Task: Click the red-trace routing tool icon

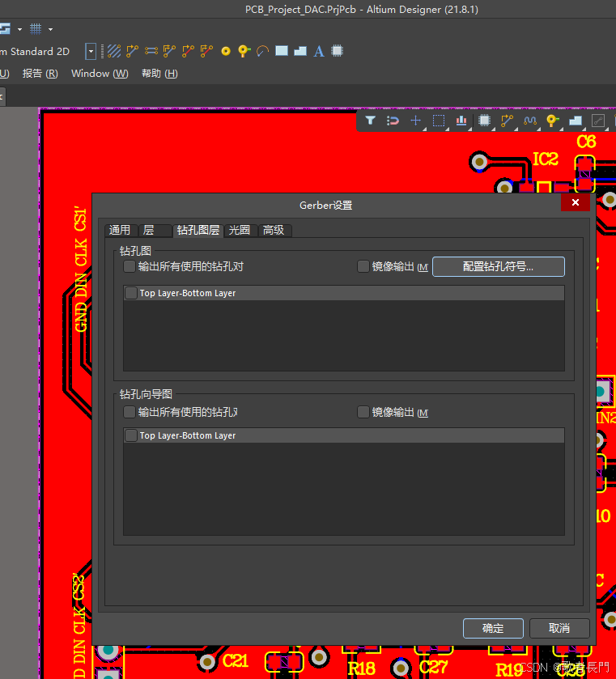Action: click(x=188, y=51)
